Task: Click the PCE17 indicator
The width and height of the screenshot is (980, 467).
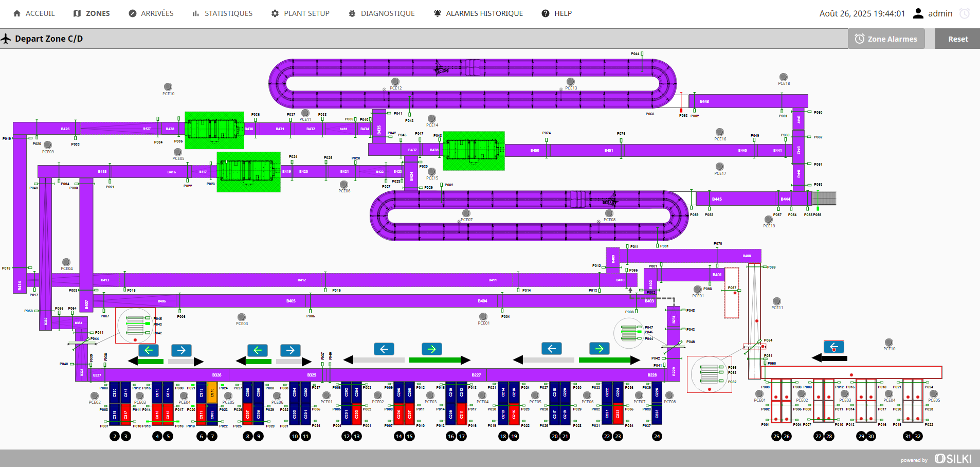Action: (x=720, y=167)
